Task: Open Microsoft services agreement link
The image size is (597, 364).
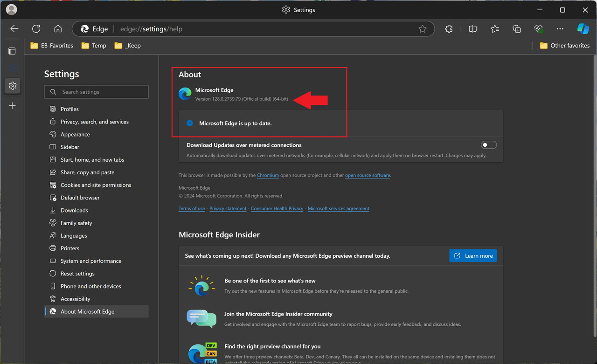Action: [x=339, y=208]
